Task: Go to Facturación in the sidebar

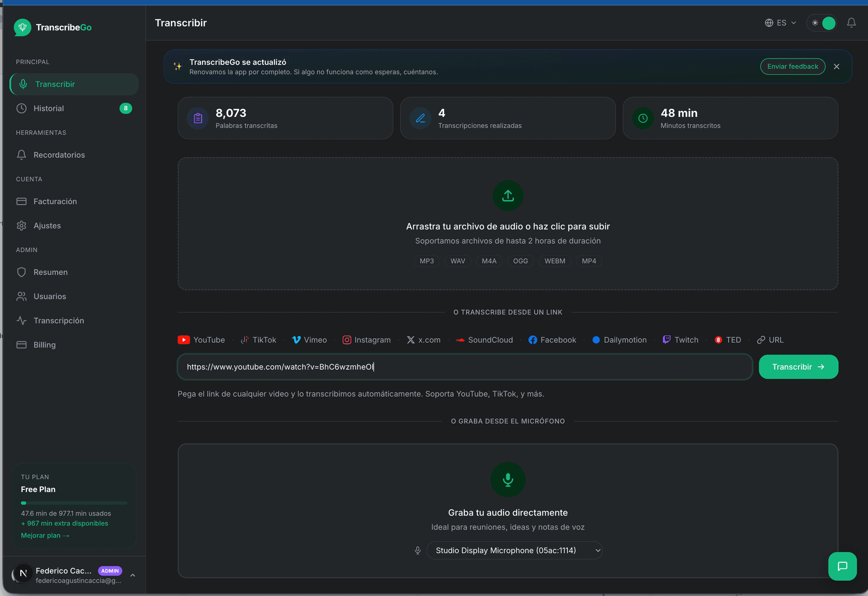Action: pos(55,202)
